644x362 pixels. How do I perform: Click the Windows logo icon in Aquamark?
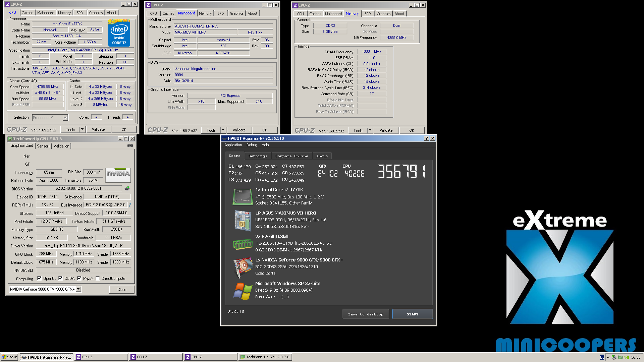tap(243, 291)
